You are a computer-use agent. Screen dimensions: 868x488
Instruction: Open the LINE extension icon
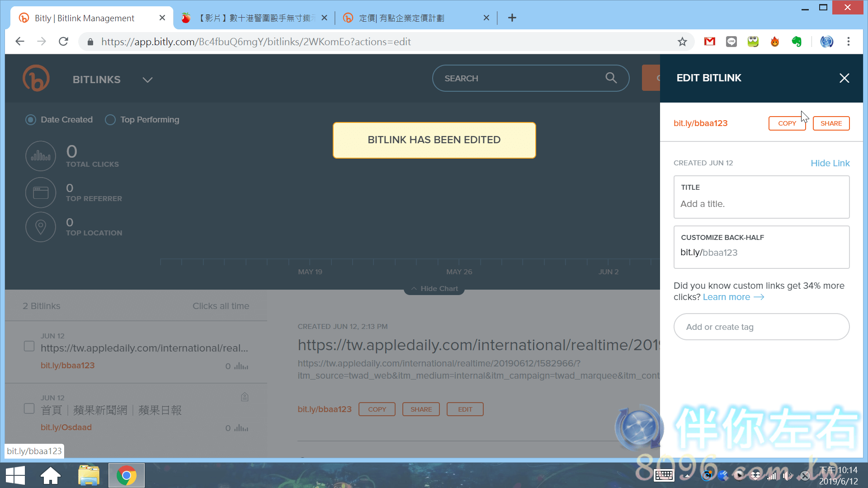tap(731, 42)
